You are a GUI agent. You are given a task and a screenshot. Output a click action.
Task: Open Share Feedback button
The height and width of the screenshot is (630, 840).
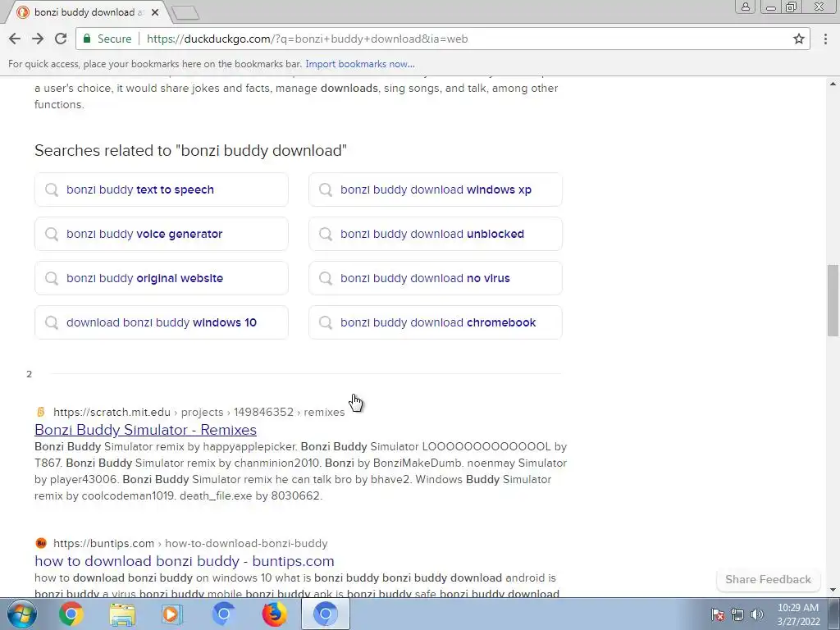(x=768, y=579)
